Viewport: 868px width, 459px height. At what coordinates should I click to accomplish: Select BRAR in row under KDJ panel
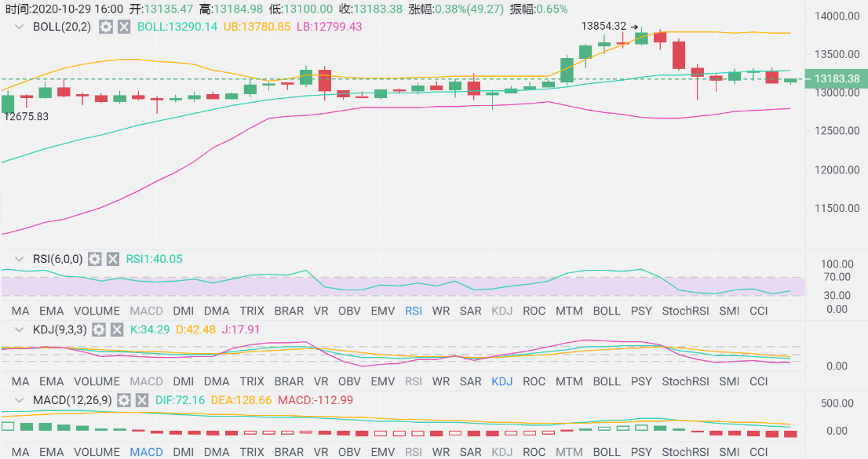289,381
